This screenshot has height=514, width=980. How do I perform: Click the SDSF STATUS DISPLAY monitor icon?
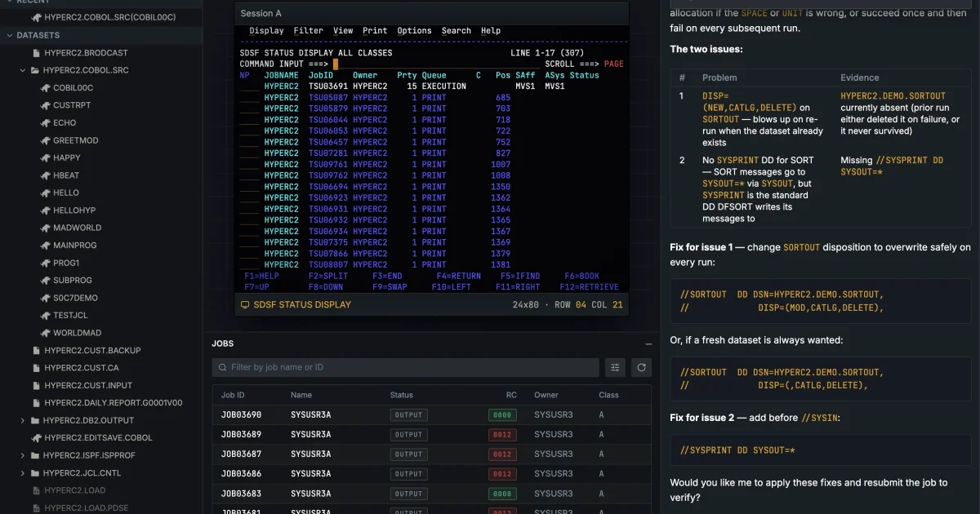244,304
